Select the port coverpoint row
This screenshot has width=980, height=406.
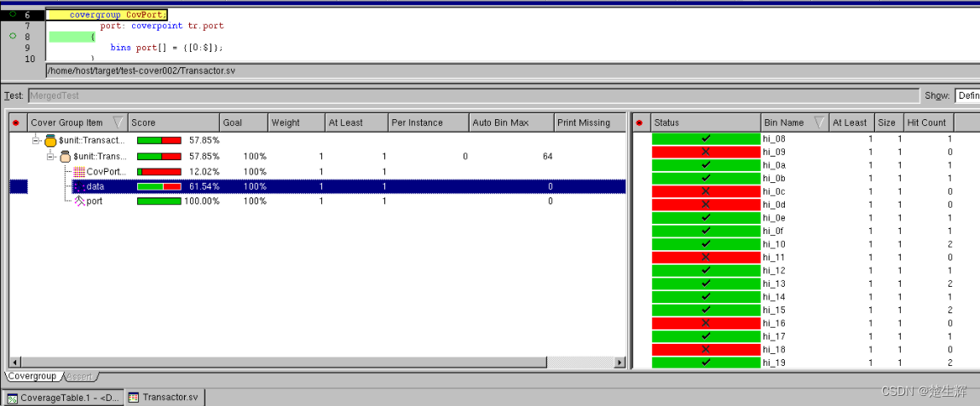[x=318, y=201]
